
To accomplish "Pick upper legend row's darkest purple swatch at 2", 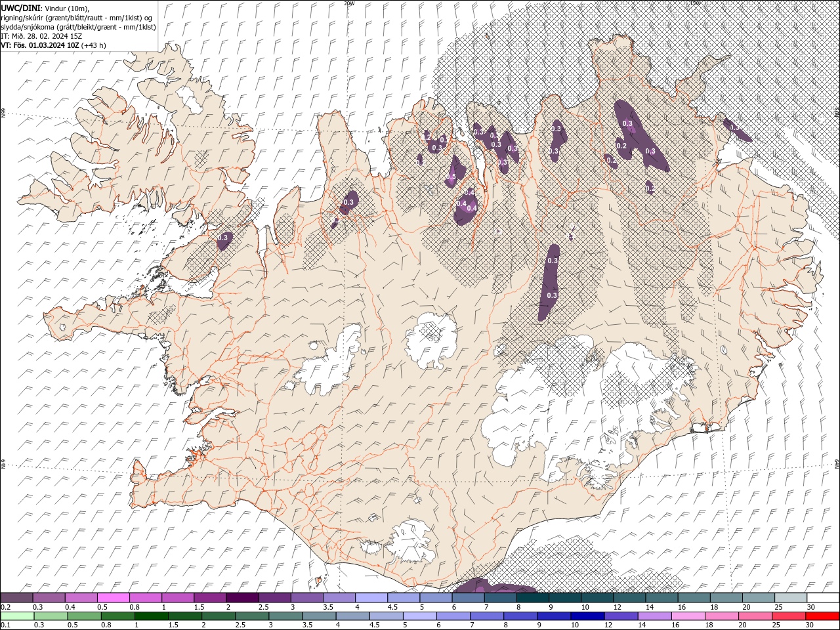I will (x=242, y=598).
